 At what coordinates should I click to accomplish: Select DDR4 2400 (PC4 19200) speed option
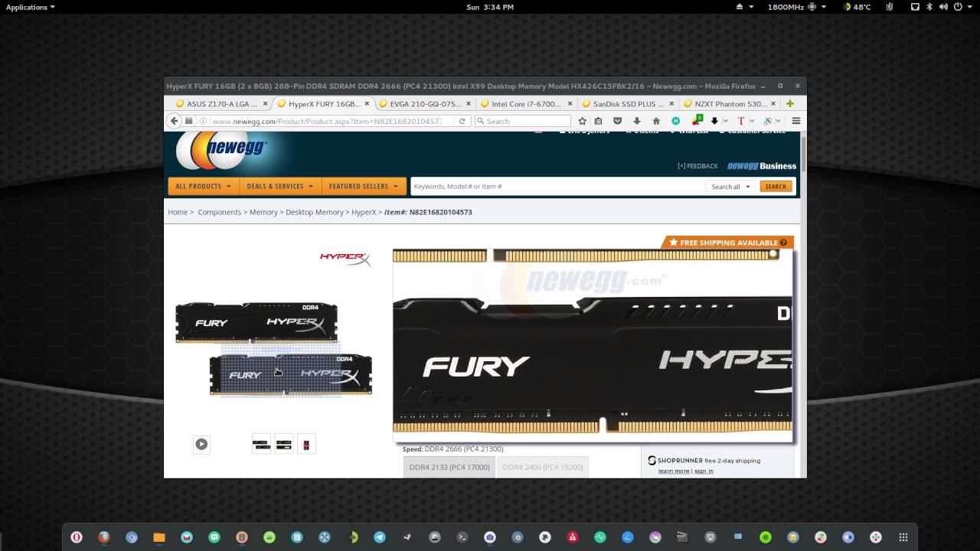click(x=543, y=467)
